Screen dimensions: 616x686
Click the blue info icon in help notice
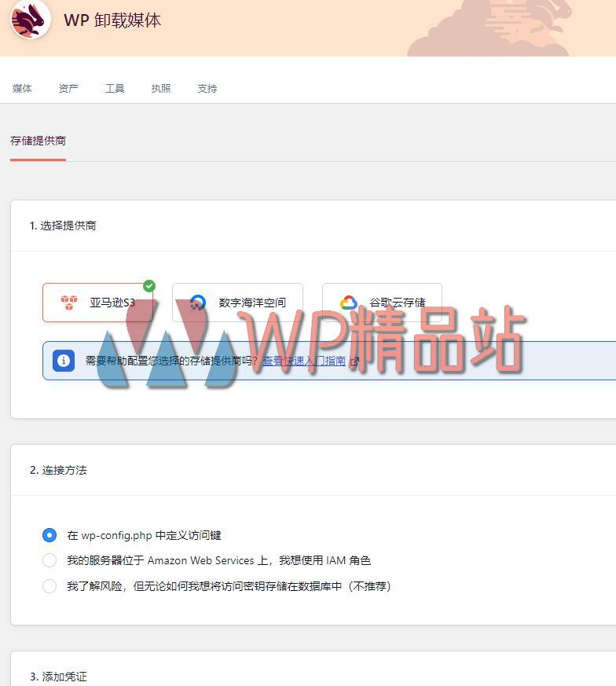64,361
